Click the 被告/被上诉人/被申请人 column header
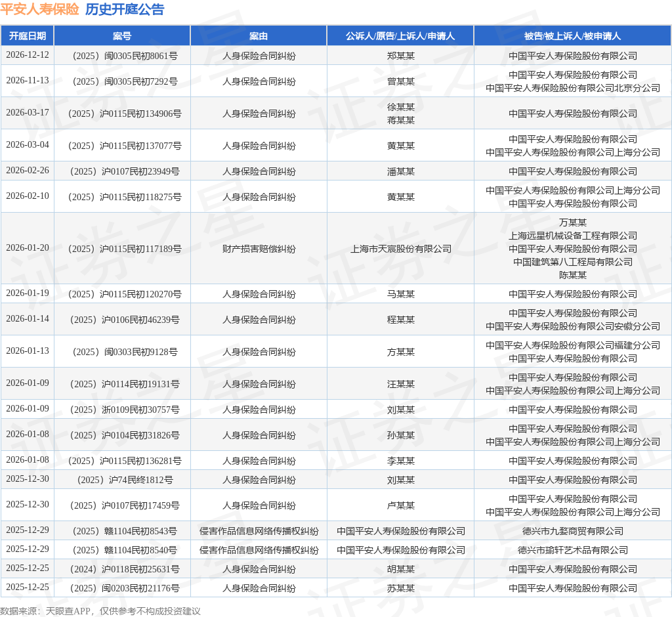 coord(572,36)
